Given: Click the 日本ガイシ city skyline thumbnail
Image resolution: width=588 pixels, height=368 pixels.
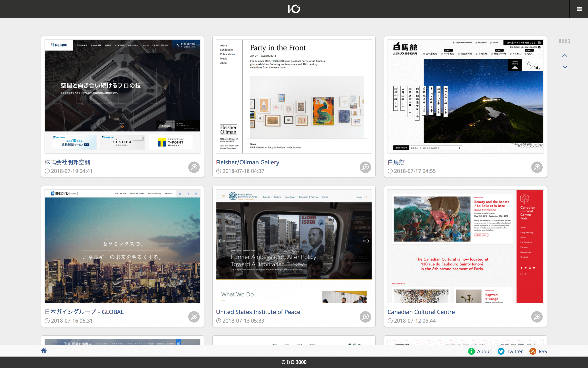Looking at the screenshot, I should coord(122,246).
